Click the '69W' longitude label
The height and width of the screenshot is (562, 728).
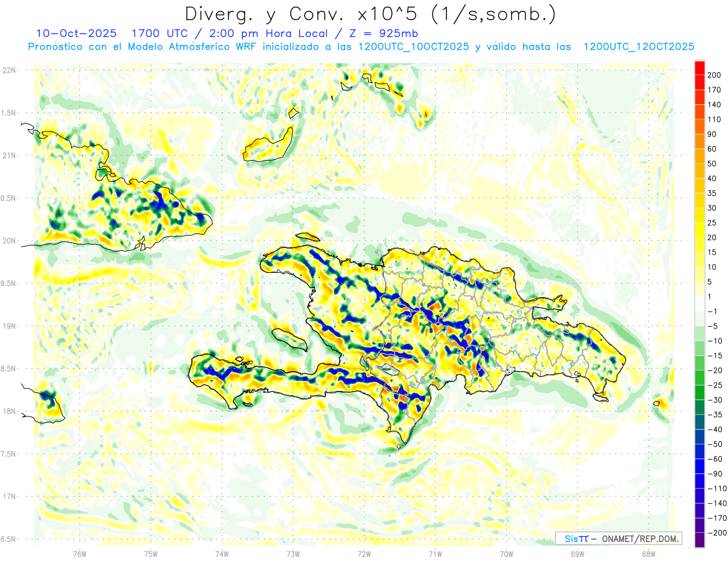pos(577,554)
